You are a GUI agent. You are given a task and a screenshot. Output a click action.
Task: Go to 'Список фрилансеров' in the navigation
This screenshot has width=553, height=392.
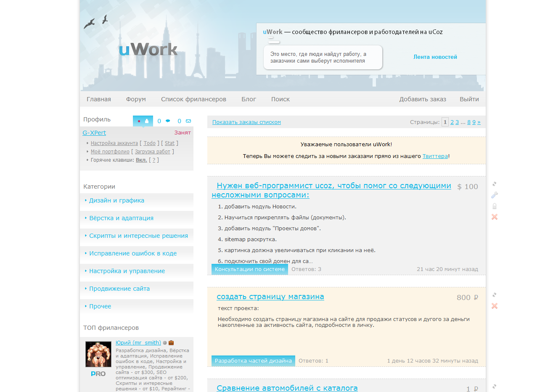pyautogui.click(x=193, y=99)
